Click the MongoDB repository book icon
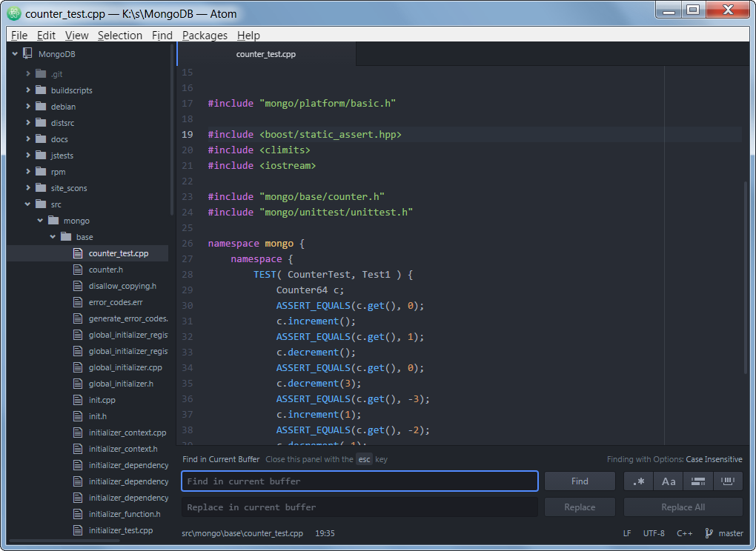The image size is (756, 551). click(x=27, y=53)
